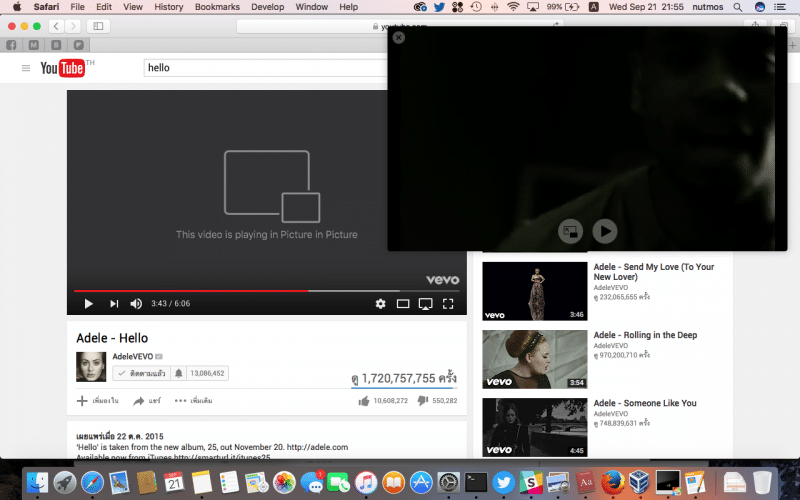
Task: Play the YouTube video
Action: 88,304
